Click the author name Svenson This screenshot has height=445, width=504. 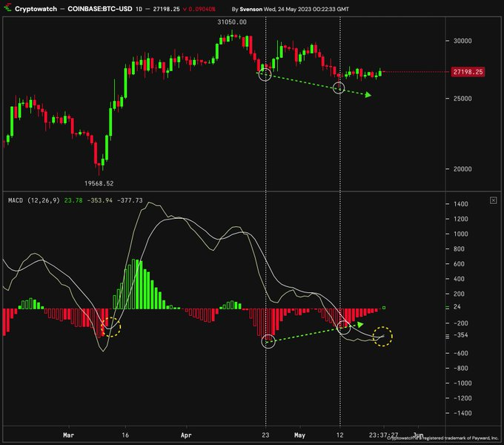click(251, 9)
